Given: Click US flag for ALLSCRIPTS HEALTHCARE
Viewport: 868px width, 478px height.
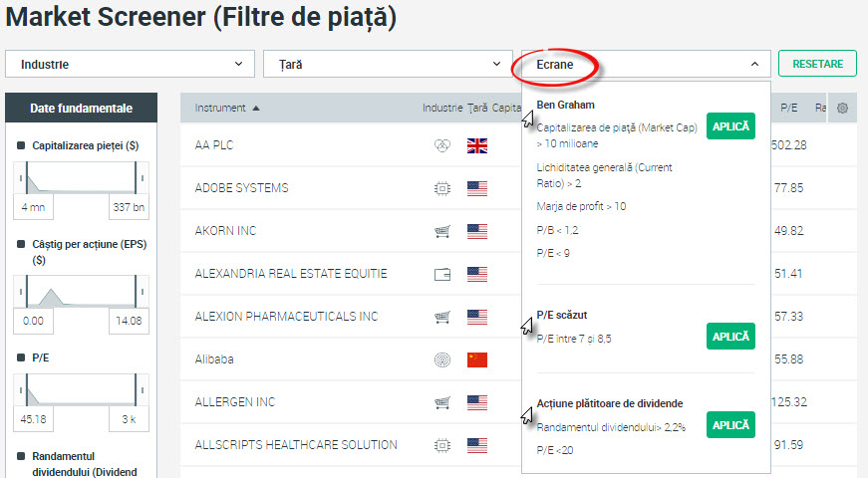Looking at the screenshot, I should click(477, 445).
